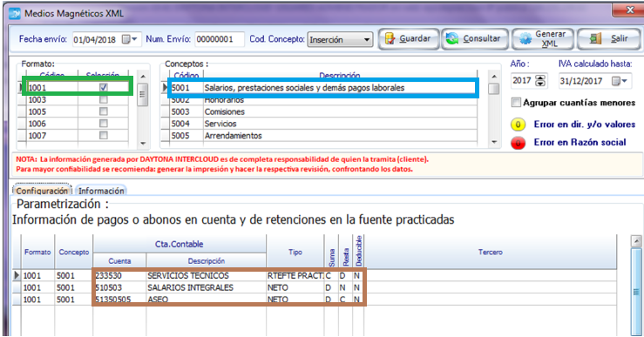Click Conceptos list scroll down arrow
Screen dimensions: 644x337
(x=494, y=143)
